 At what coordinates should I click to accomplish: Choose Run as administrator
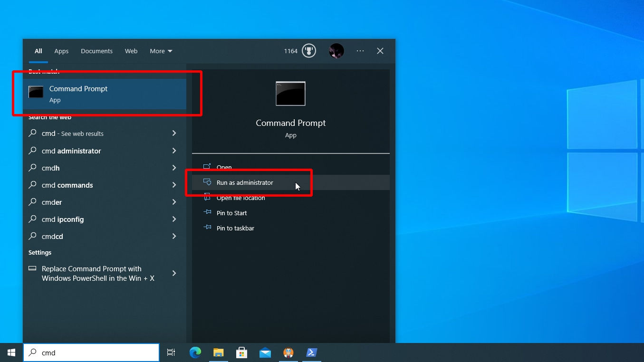coord(290,182)
